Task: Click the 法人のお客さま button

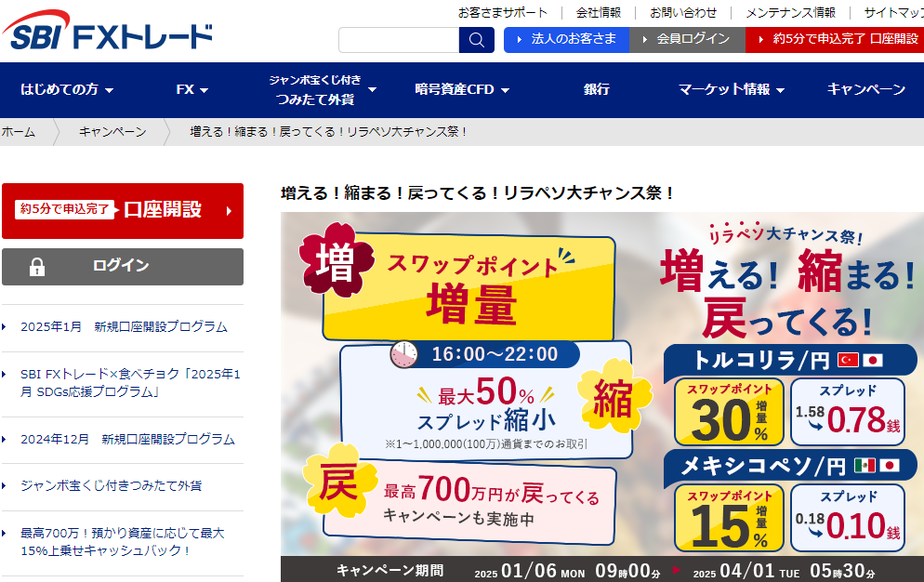Action: tap(566, 39)
